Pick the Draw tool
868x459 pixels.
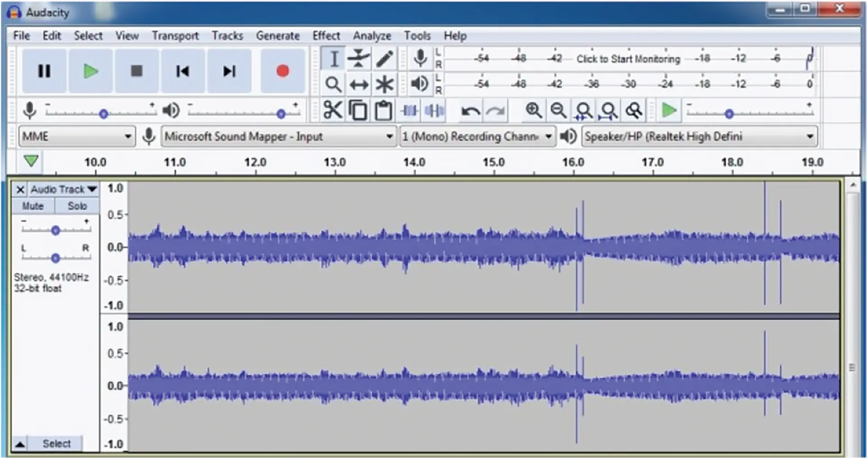[x=384, y=58]
